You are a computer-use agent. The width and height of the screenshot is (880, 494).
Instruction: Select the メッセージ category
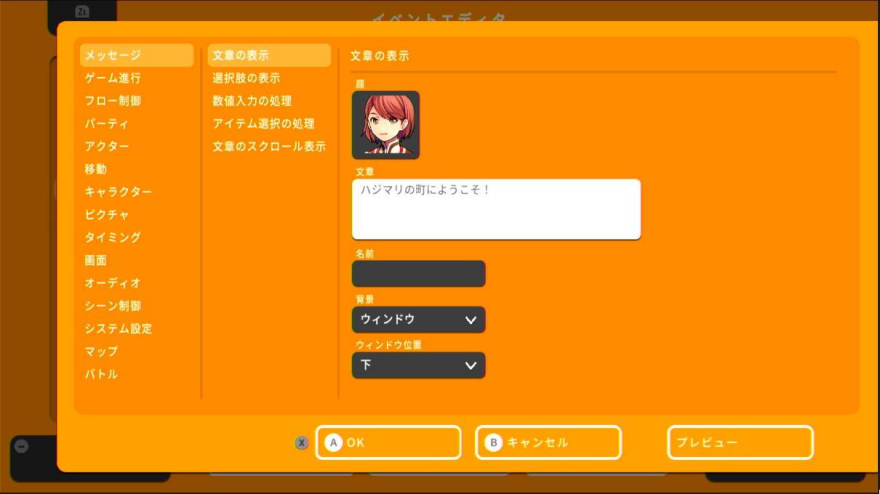coord(137,55)
